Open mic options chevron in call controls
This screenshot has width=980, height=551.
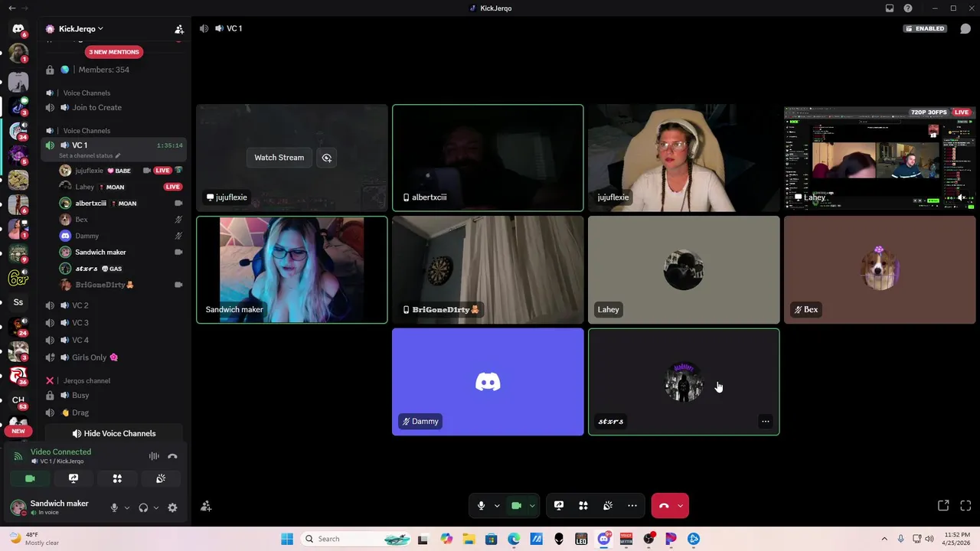(x=497, y=506)
